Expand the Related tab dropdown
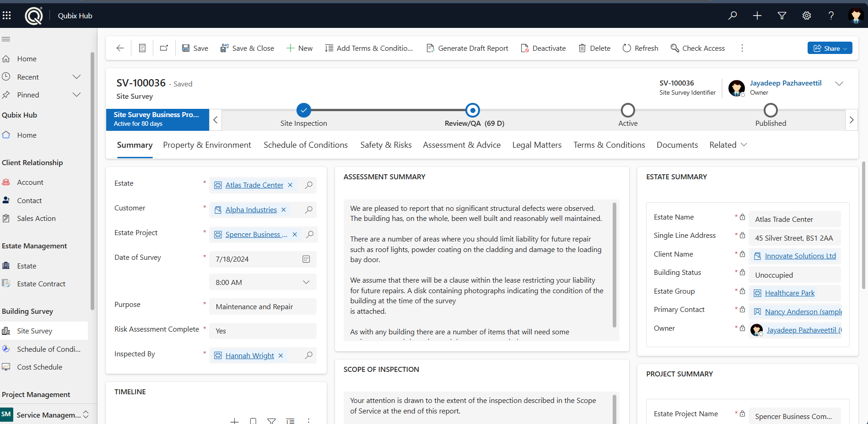 pos(744,145)
